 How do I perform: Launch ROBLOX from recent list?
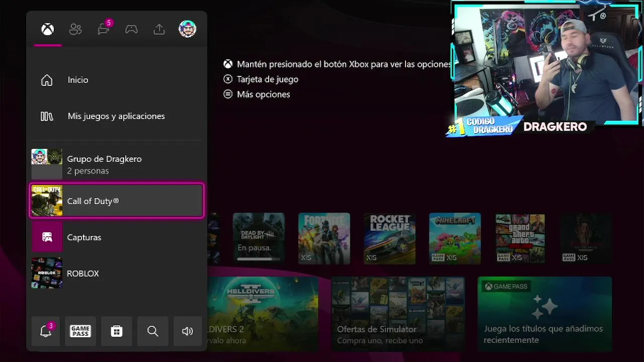tap(117, 273)
